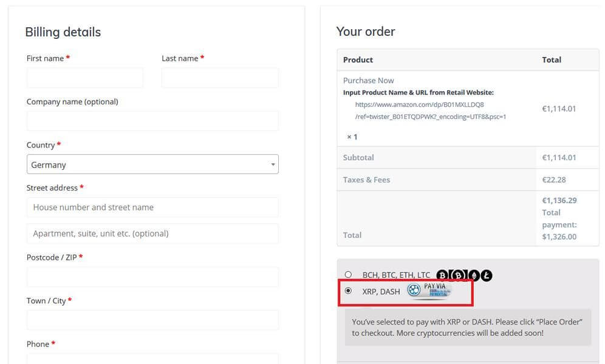Select the XRP, DASH payment option
Screen dimensions: 605x364
pos(348,291)
